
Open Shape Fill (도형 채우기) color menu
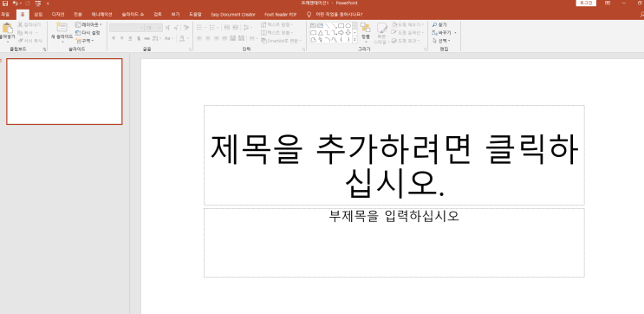click(x=407, y=24)
